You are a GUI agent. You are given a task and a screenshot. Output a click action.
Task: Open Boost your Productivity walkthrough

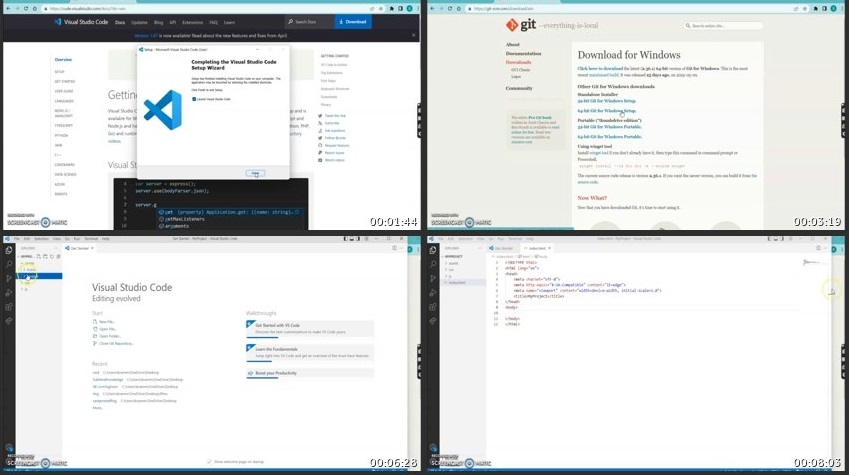(x=310, y=373)
